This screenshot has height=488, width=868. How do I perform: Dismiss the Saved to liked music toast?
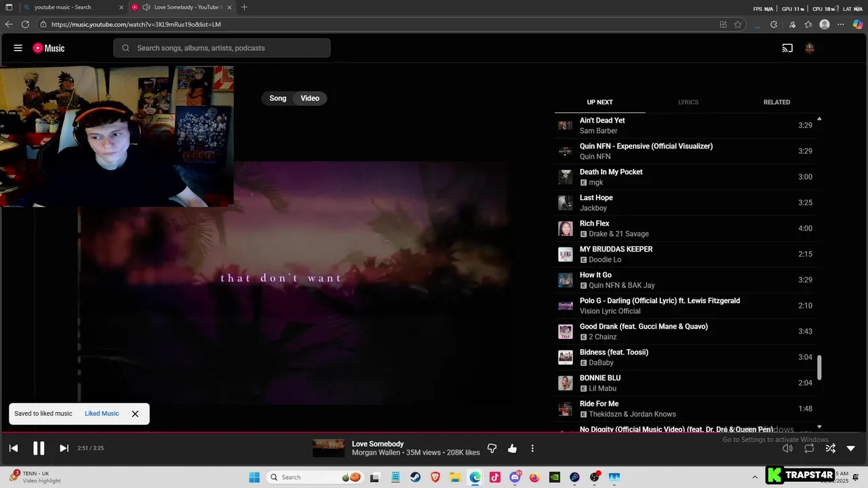click(x=135, y=413)
